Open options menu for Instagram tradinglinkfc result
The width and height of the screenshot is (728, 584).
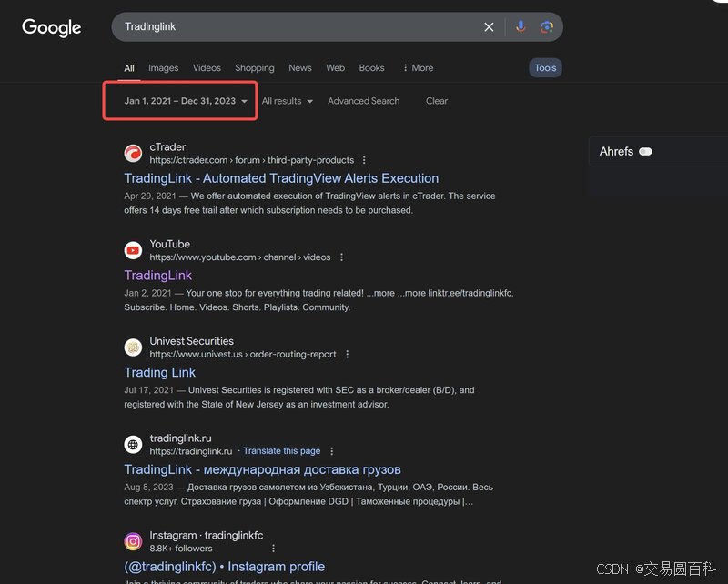(x=273, y=549)
